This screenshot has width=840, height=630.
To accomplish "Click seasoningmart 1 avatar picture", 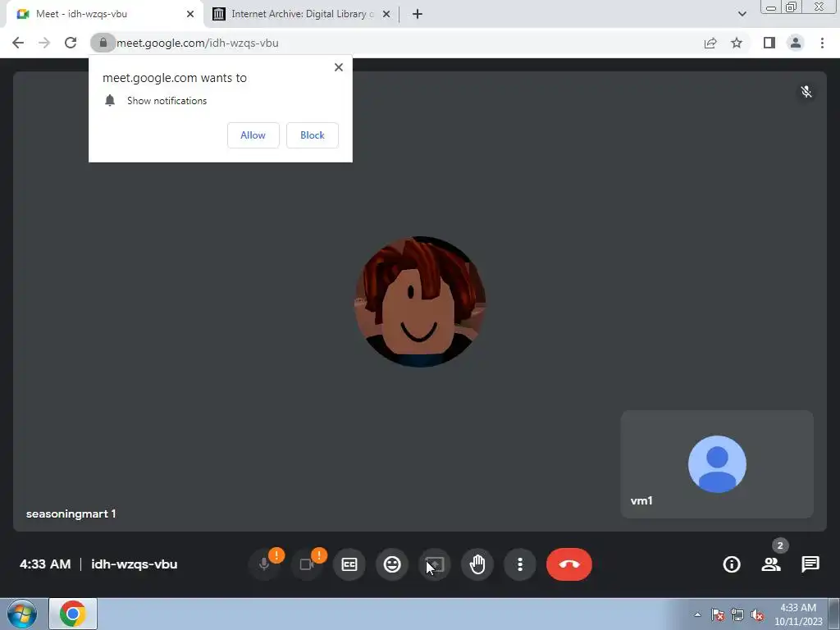I will (x=420, y=302).
